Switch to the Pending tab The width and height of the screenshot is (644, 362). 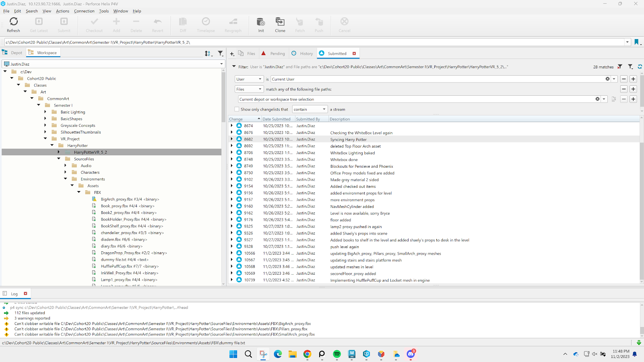point(273,53)
